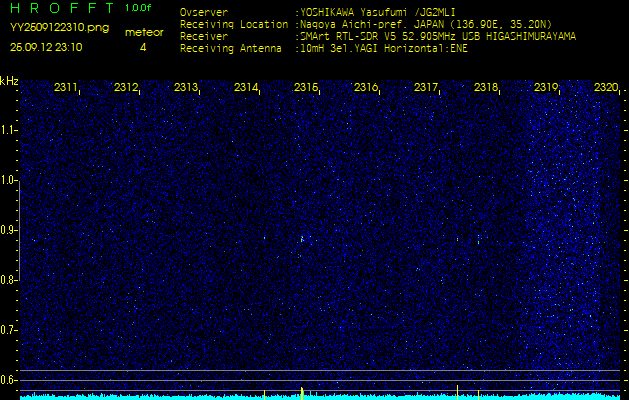The width and height of the screenshot is (629, 400).
Task: Select the 0.9 kHz axis label
Action: [9, 230]
